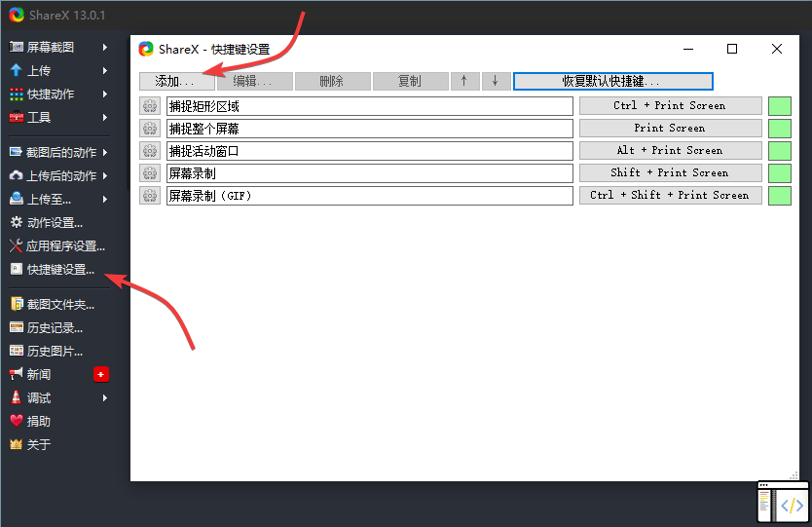Click the 截图文件夹 folder icon
This screenshot has height=527, width=812.
point(17,304)
